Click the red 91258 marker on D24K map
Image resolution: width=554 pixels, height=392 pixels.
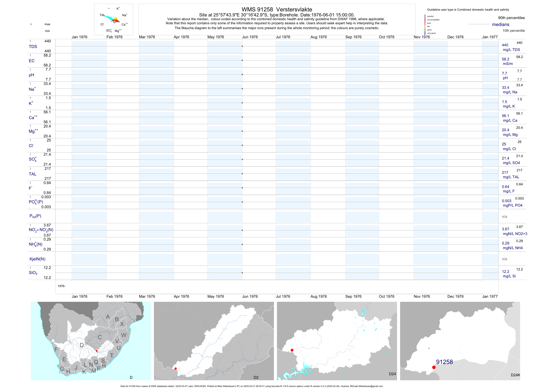[x=434, y=367]
